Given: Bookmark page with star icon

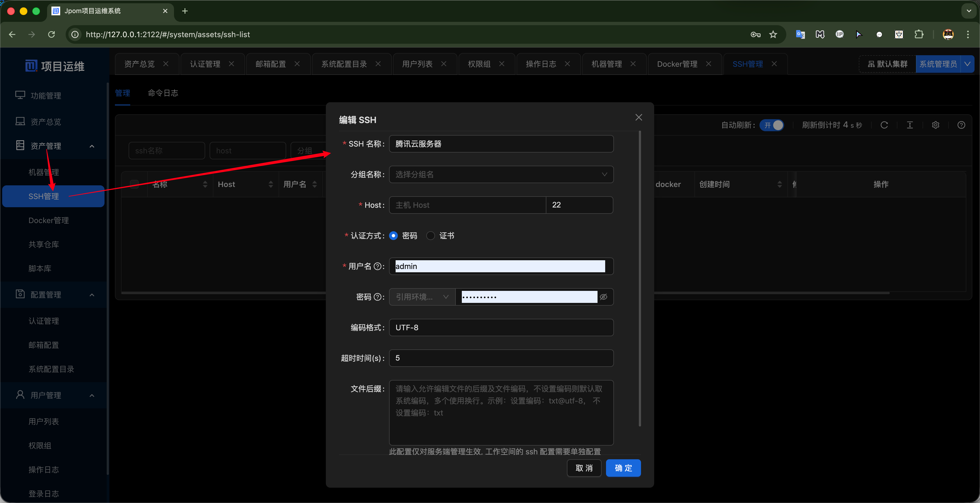Looking at the screenshot, I should [773, 35].
